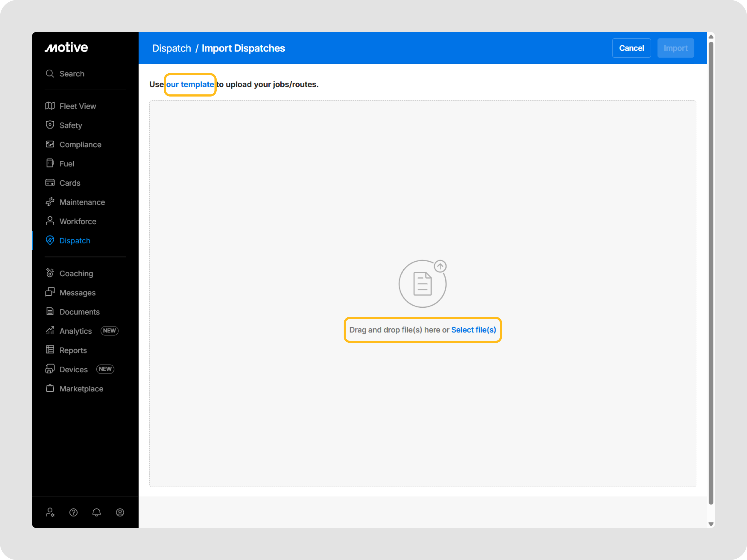Open notifications via the bell icon
The width and height of the screenshot is (747, 560).
point(97,513)
